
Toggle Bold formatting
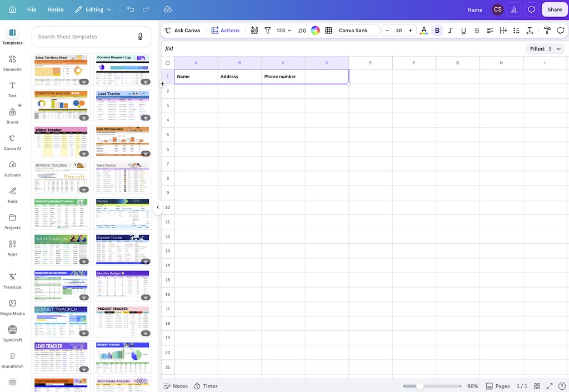pos(437,31)
